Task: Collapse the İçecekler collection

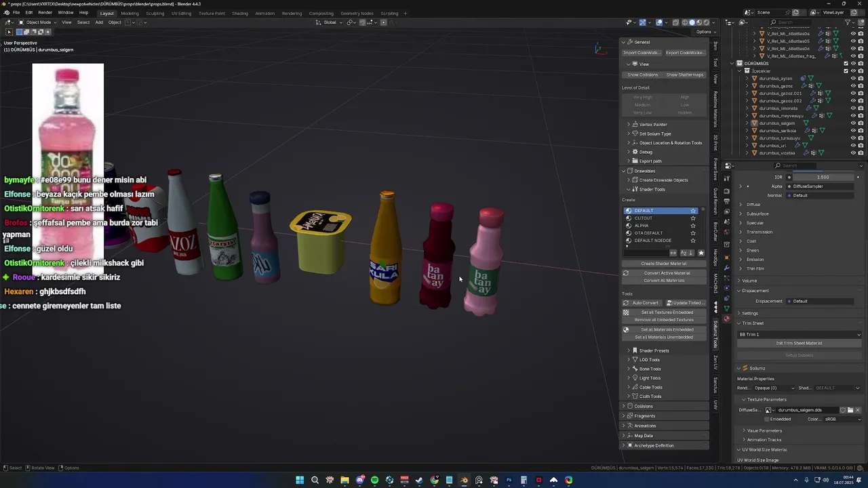Action: [x=739, y=70]
